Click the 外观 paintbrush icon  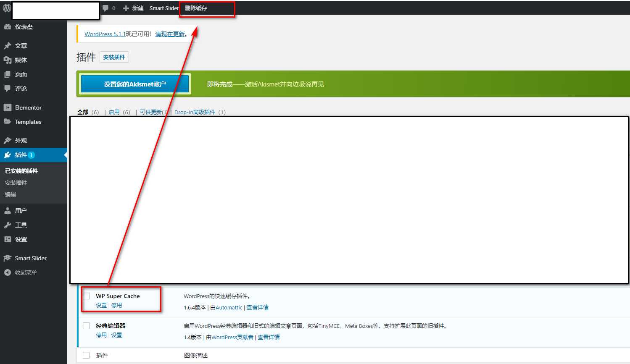[8, 141]
